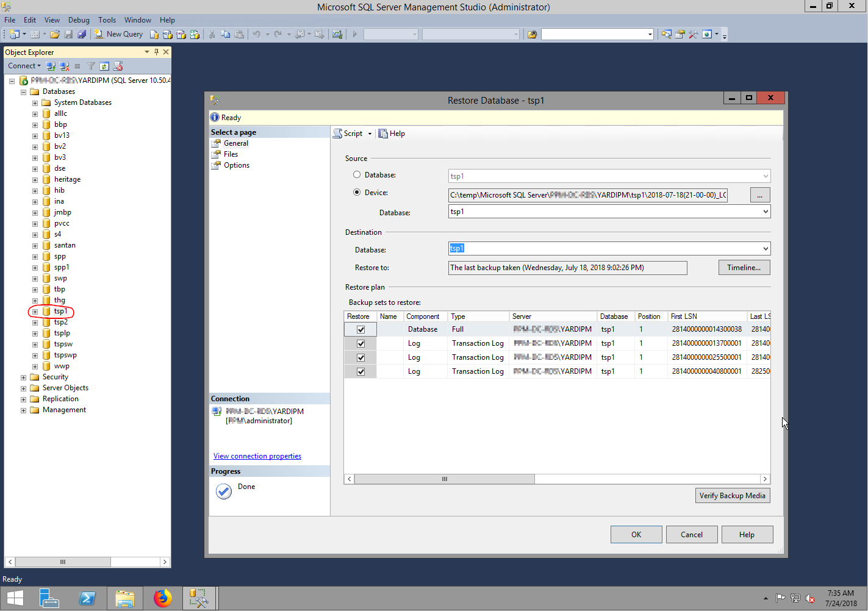This screenshot has height=611, width=868.
Task: Click the Cancel button
Action: [x=692, y=535]
